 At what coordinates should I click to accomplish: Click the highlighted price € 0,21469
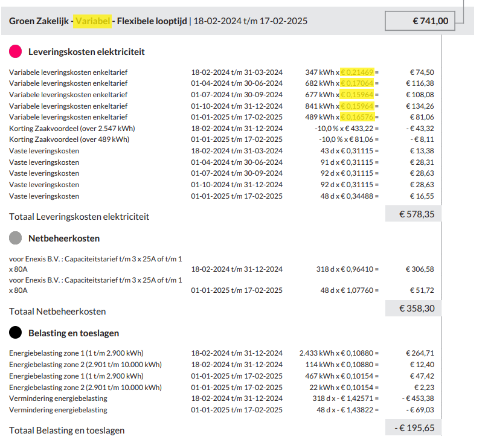[359, 72]
